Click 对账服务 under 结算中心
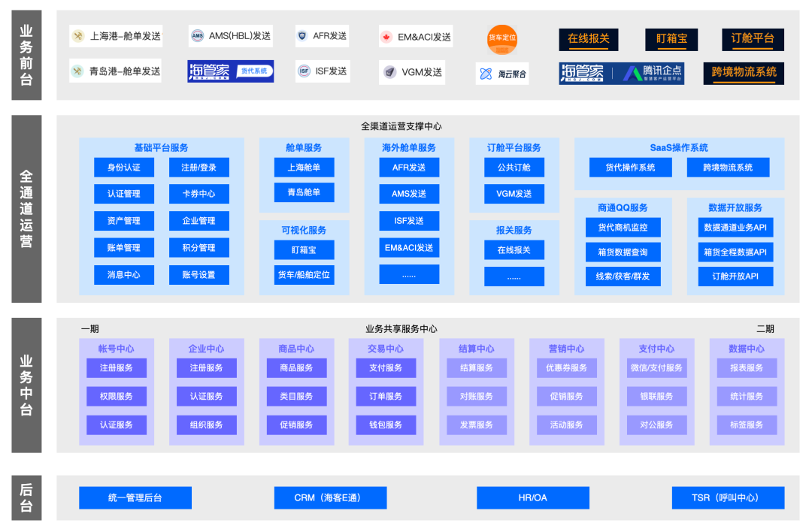The height and width of the screenshot is (532, 812). click(x=477, y=397)
